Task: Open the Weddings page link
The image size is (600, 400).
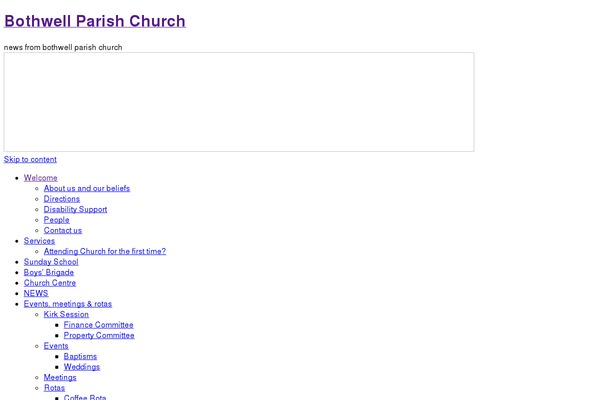Action: click(82, 367)
